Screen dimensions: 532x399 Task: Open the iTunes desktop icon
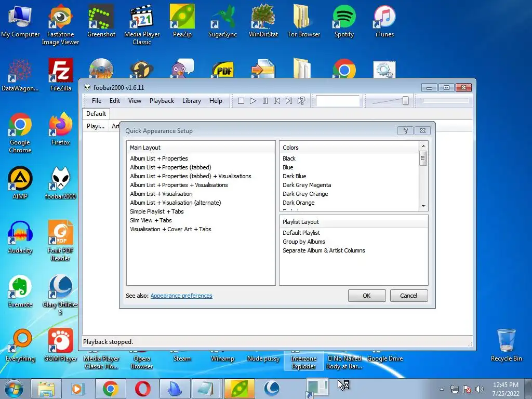pyautogui.click(x=384, y=21)
